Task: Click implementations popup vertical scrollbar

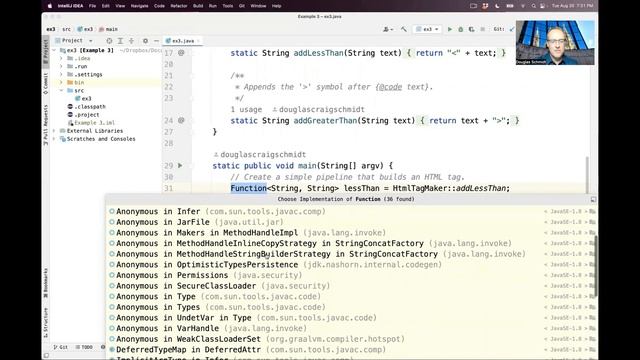Action: (x=596, y=266)
